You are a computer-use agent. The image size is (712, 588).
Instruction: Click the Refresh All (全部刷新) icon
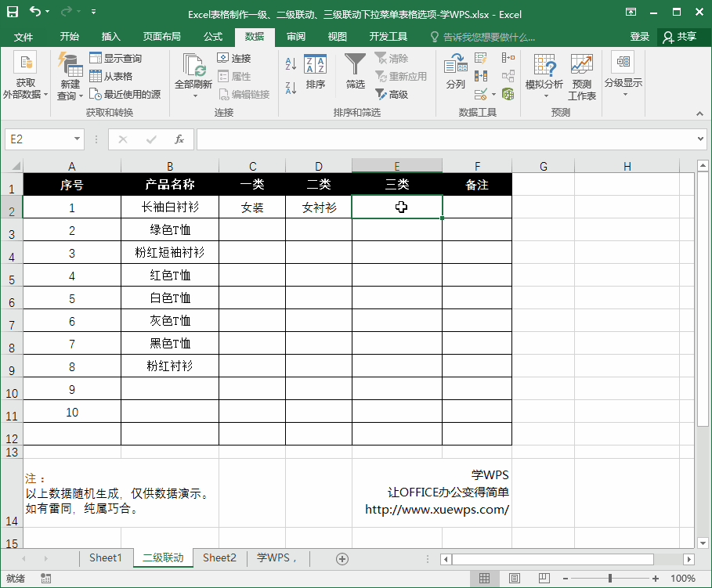(194, 64)
